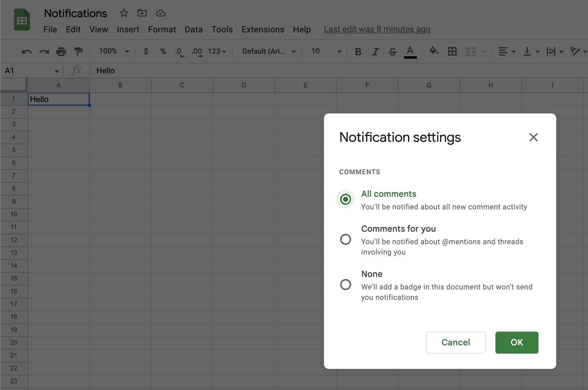This screenshot has height=390, width=588.
Task: Toggle bold formatting
Action: pyautogui.click(x=358, y=52)
